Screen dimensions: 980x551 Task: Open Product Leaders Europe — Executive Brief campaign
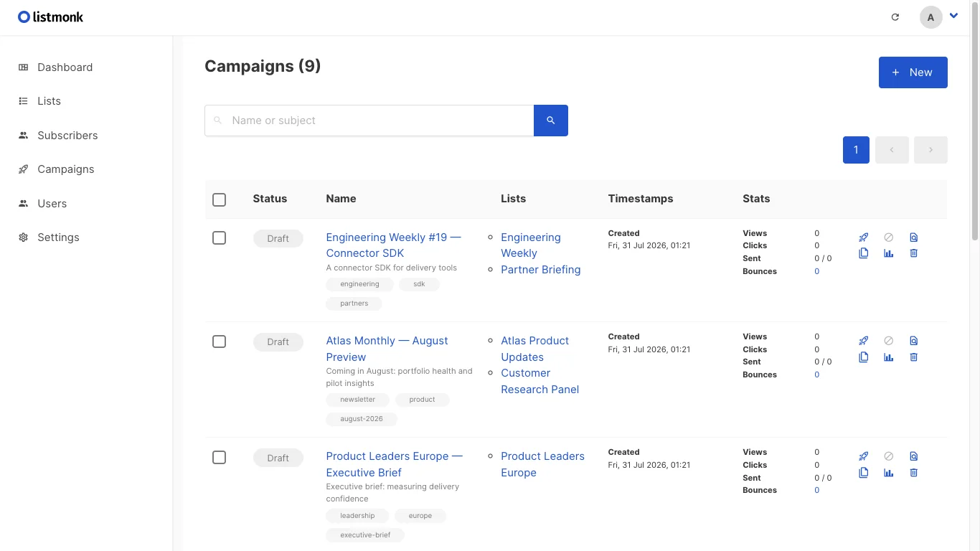(x=395, y=464)
